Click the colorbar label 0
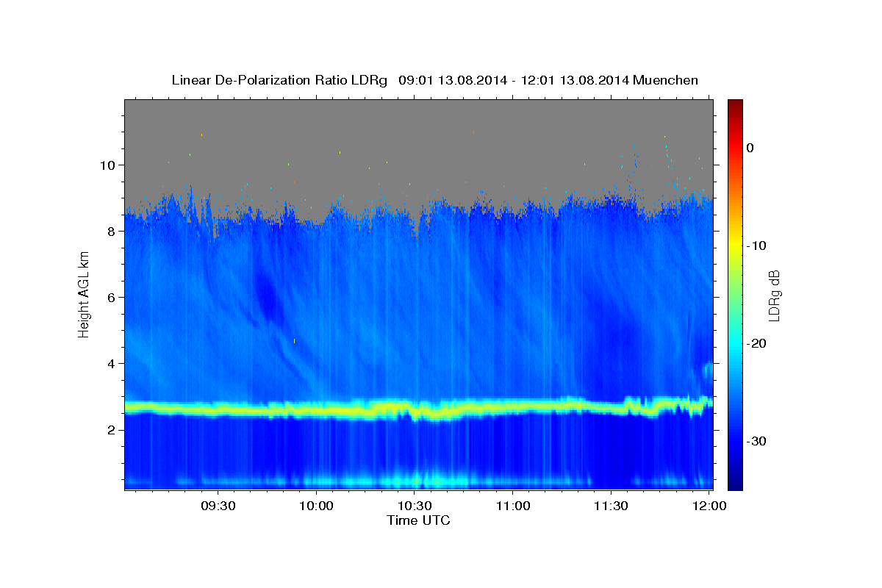 tap(750, 148)
